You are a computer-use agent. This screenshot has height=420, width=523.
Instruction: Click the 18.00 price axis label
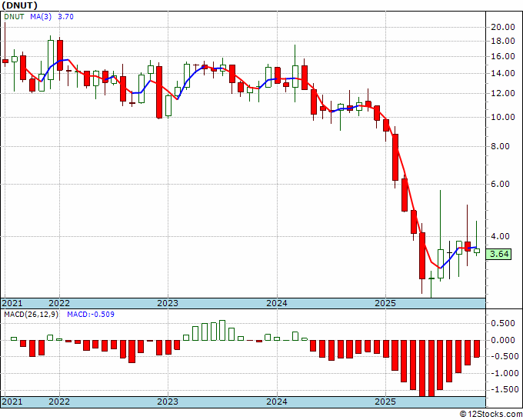coord(503,42)
